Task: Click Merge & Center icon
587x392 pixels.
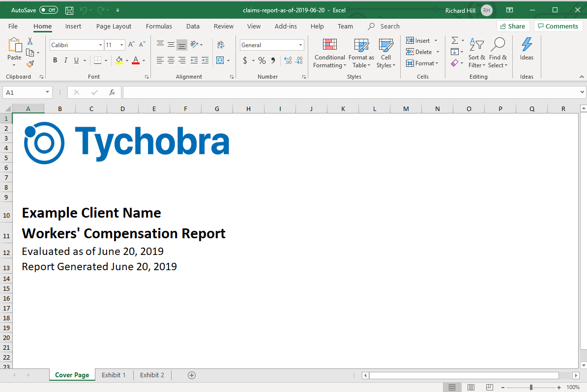Action: (220, 60)
